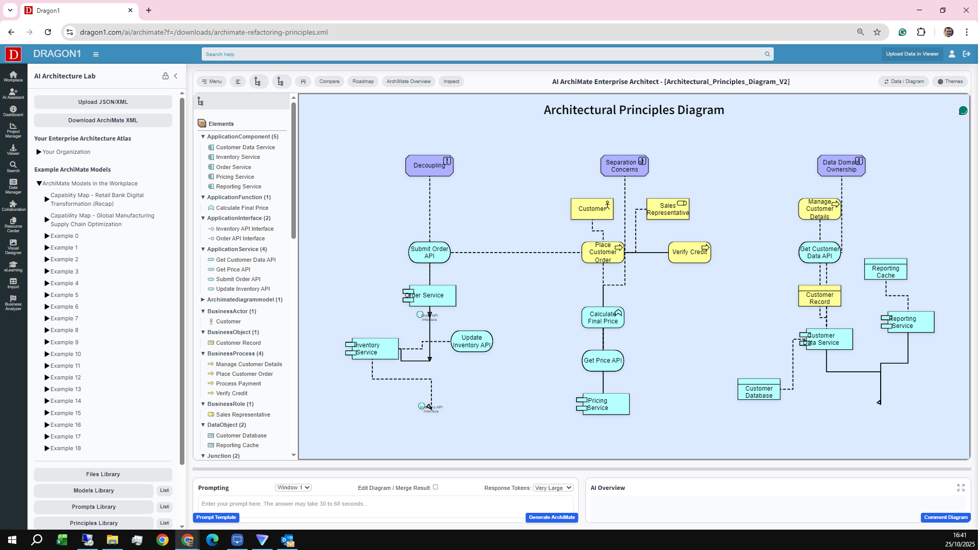Click the Generate ArchiMate button
This screenshot has height=550, width=980.
[x=552, y=517]
